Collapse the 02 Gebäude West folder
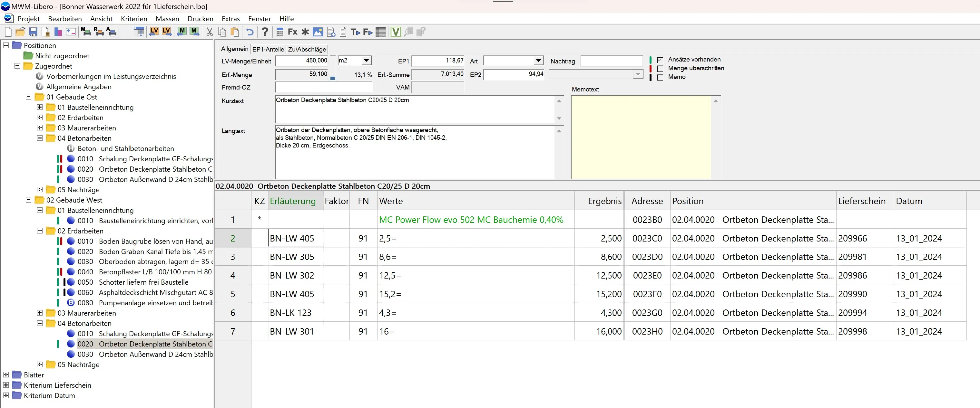Screen dimensions: 980x408 point(28,199)
